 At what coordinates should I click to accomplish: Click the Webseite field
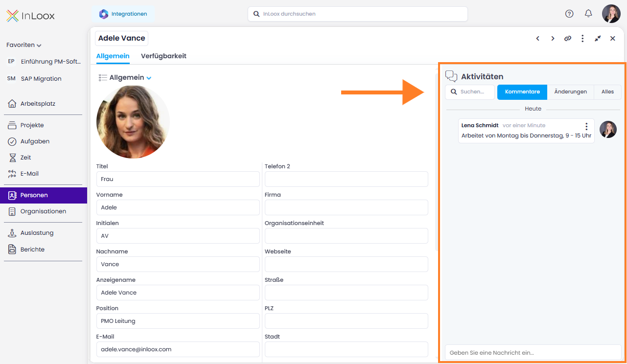pyautogui.click(x=347, y=264)
